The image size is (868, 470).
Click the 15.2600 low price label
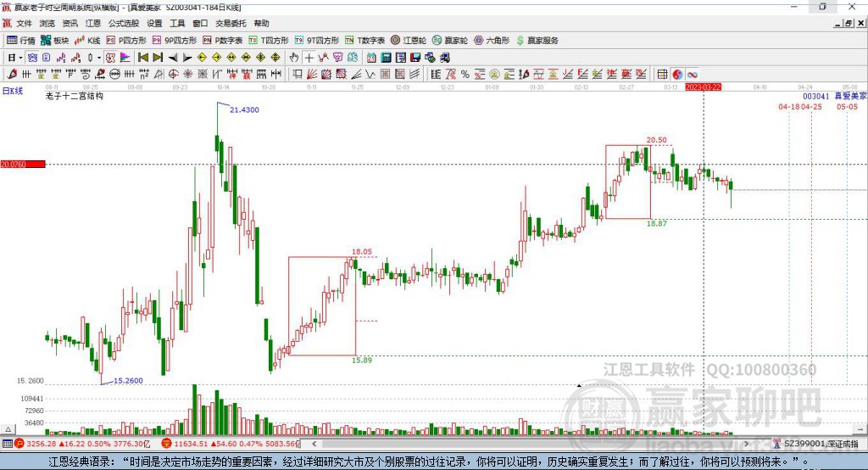pyautogui.click(x=128, y=381)
